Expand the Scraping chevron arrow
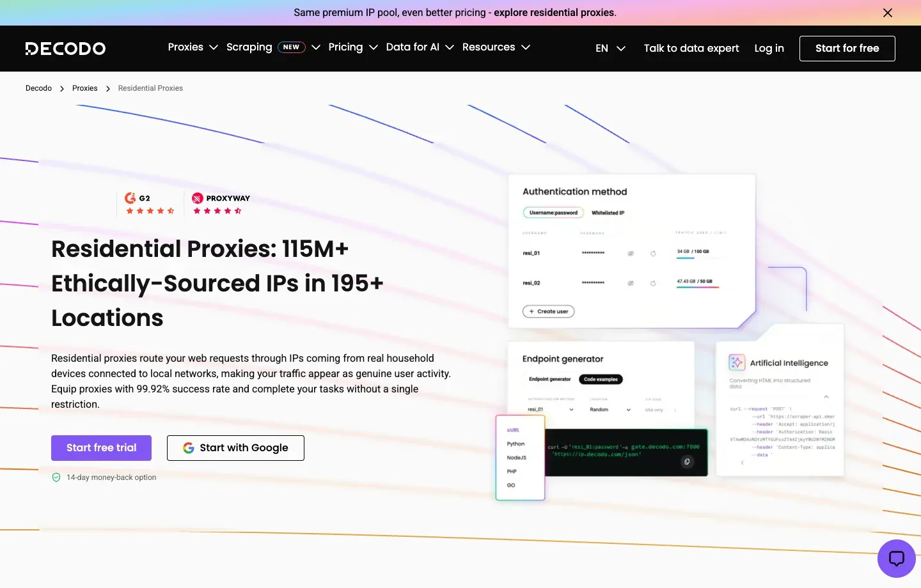Image resolution: width=921 pixels, height=588 pixels. pos(316,47)
